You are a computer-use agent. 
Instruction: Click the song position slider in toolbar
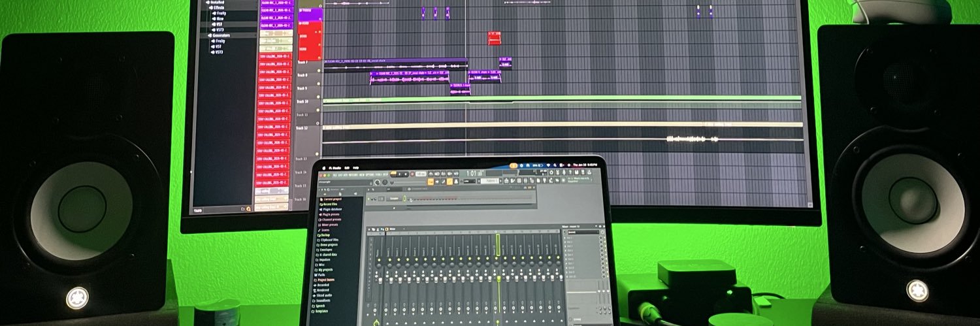410,182
